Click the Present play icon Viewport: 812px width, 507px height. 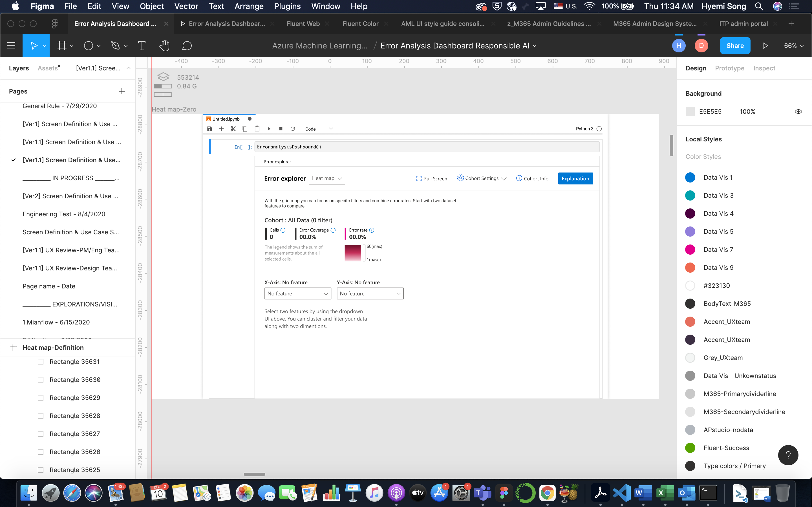click(x=765, y=46)
